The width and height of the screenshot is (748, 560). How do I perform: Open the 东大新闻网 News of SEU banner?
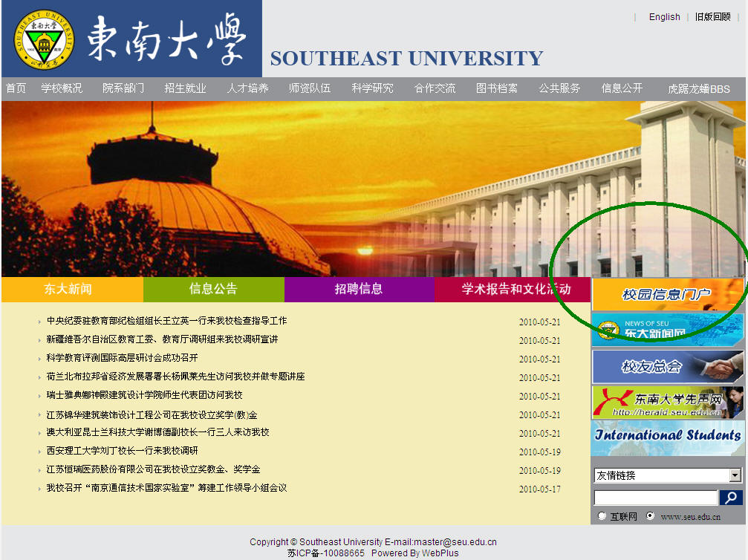(667, 330)
